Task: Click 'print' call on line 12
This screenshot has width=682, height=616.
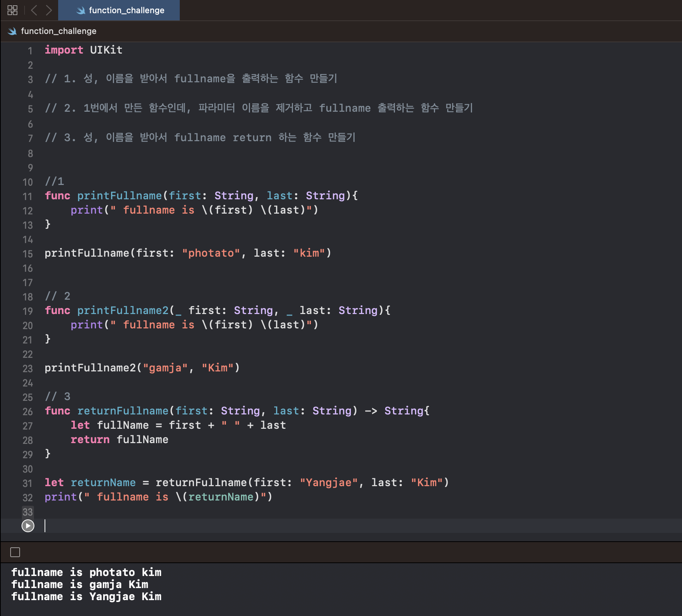Action: tap(87, 210)
